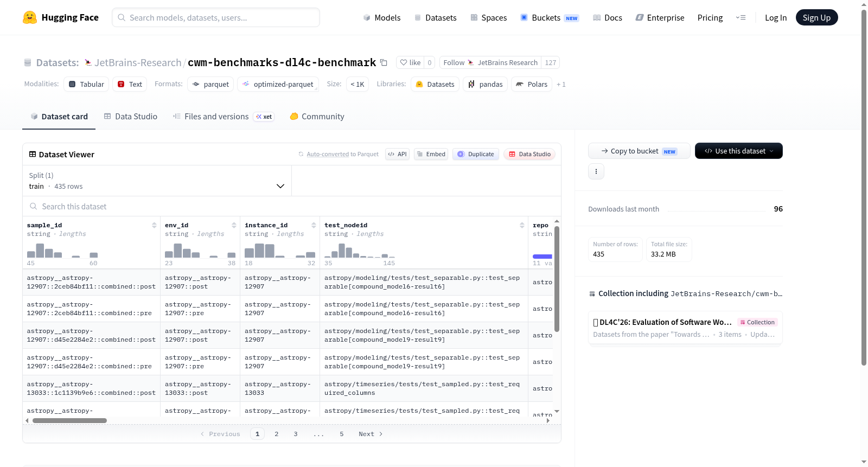This screenshot has height=467, width=868.
Task: Click cell astropy__astropy-13033::post
Action: point(200,388)
